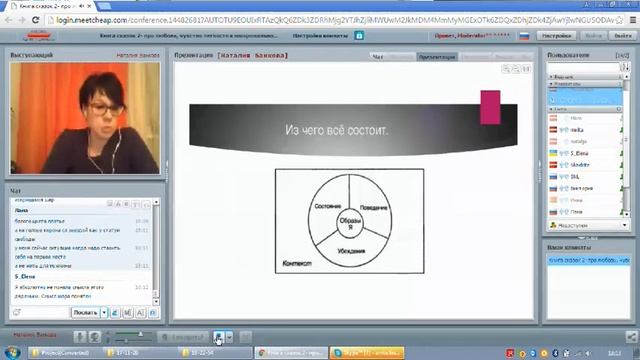Open Chrome menu icon
The image size is (640, 360).
coord(633,20)
